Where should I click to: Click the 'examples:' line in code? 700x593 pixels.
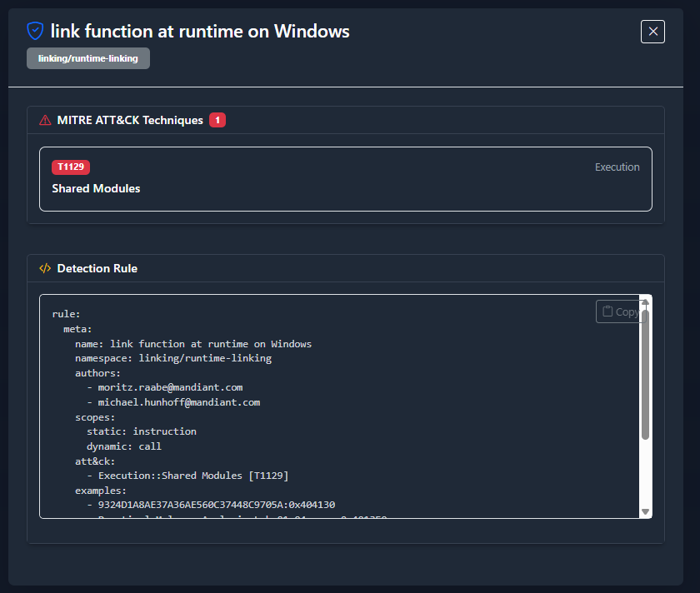click(x=101, y=491)
